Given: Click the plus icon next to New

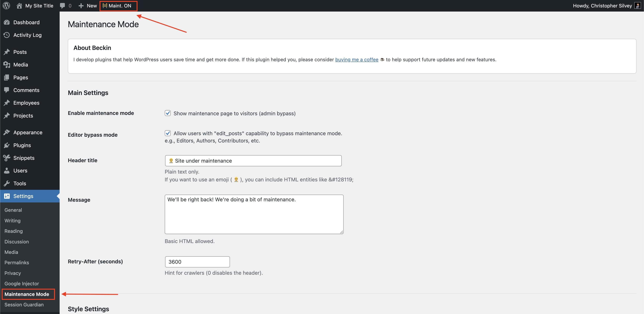Looking at the screenshot, I should click(x=81, y=6).
